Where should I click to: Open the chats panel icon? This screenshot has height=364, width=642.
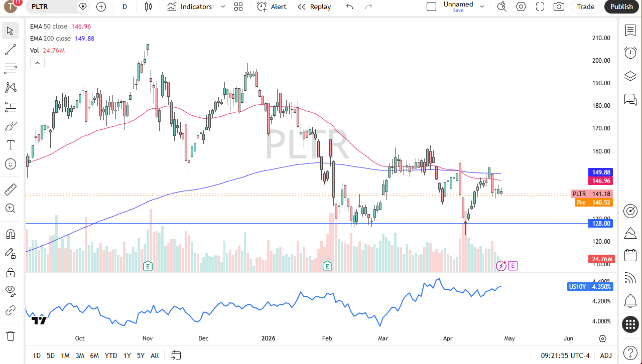click(630, 99)
